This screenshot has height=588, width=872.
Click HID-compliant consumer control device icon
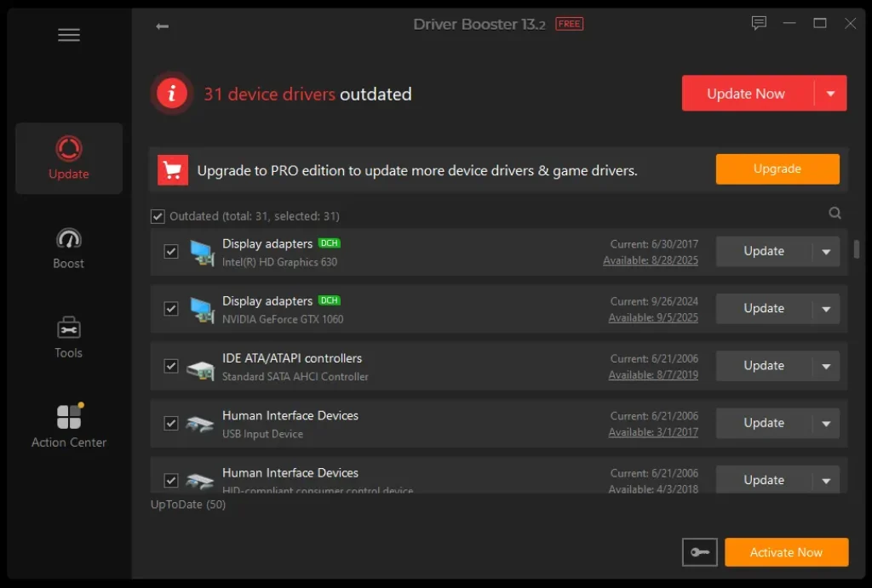pyautogui.click(x=199, y=481)
